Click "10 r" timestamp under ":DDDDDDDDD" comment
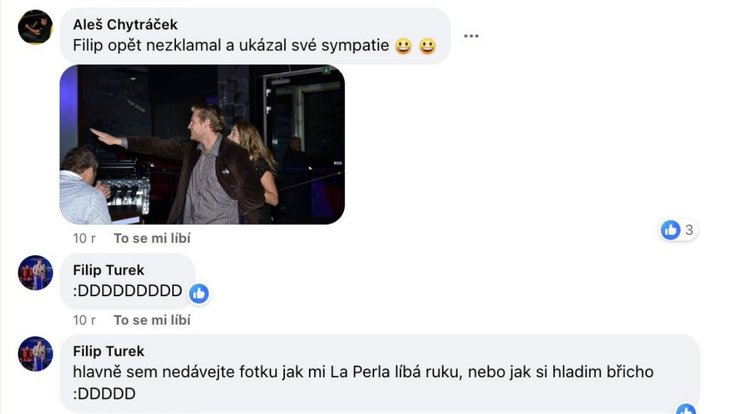736x414 pixels. click(x=85, y=320)
